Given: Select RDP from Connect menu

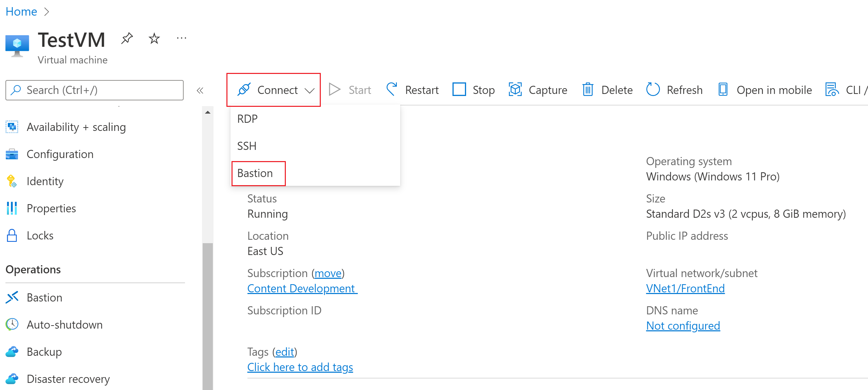Looking at the screenshot, I should (247, 119).
